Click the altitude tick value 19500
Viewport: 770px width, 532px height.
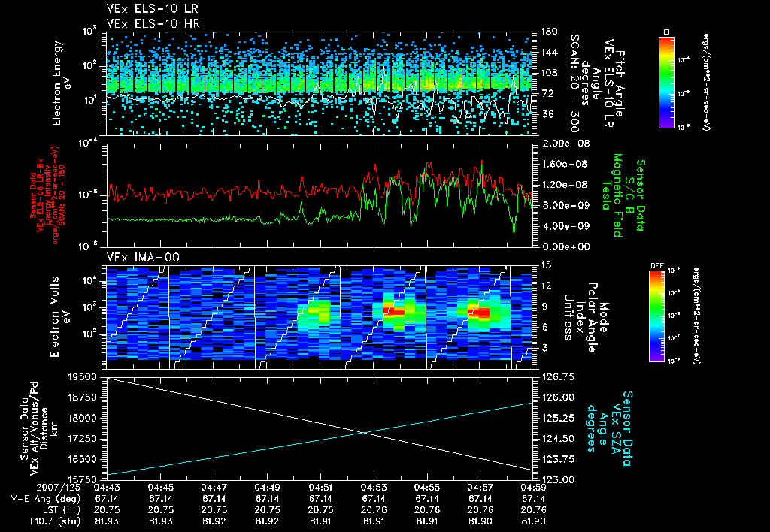(83, 377)
